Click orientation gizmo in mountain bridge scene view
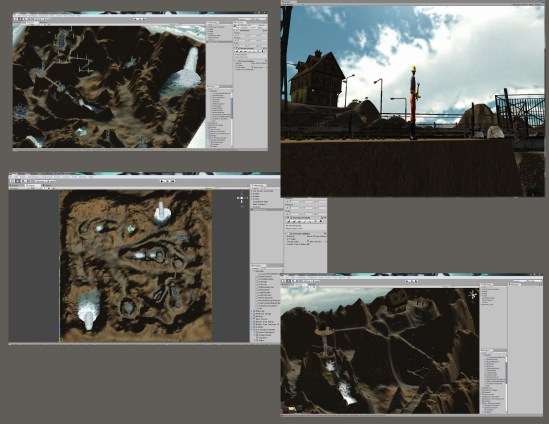 pyautogui.click(x=473, y=295)
